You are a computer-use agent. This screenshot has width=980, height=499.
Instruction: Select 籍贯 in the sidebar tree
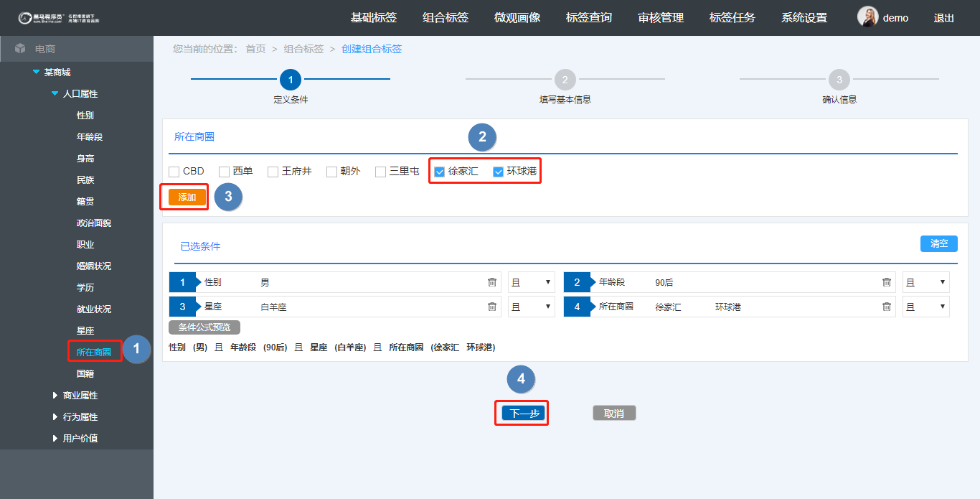click(85, 201)
